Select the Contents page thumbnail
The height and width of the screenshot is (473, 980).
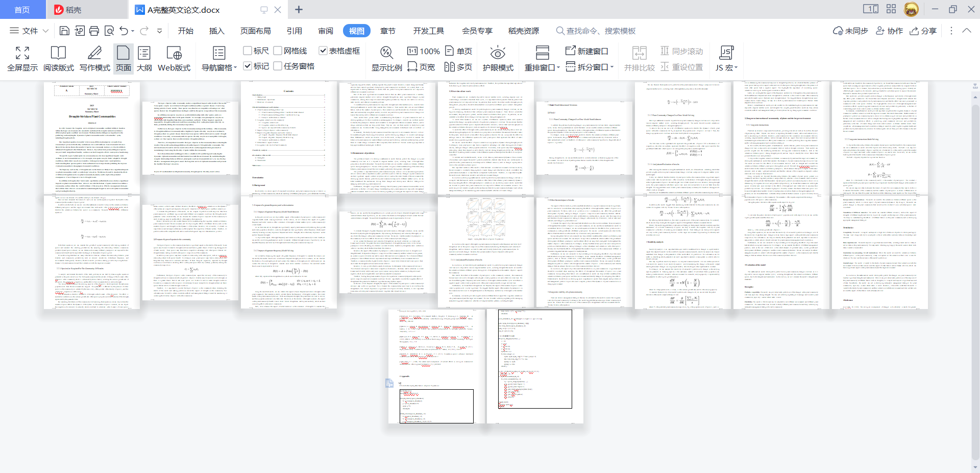point(289,138)
